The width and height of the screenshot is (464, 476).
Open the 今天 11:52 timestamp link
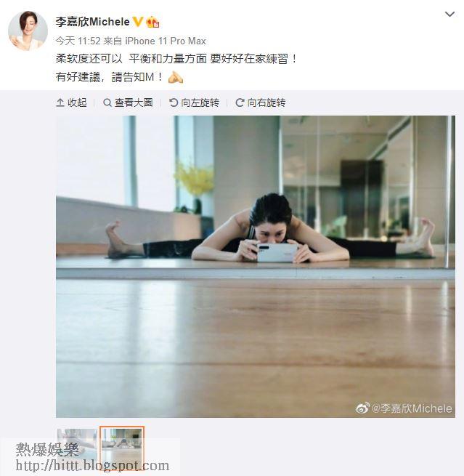click(x=78, y=41)
